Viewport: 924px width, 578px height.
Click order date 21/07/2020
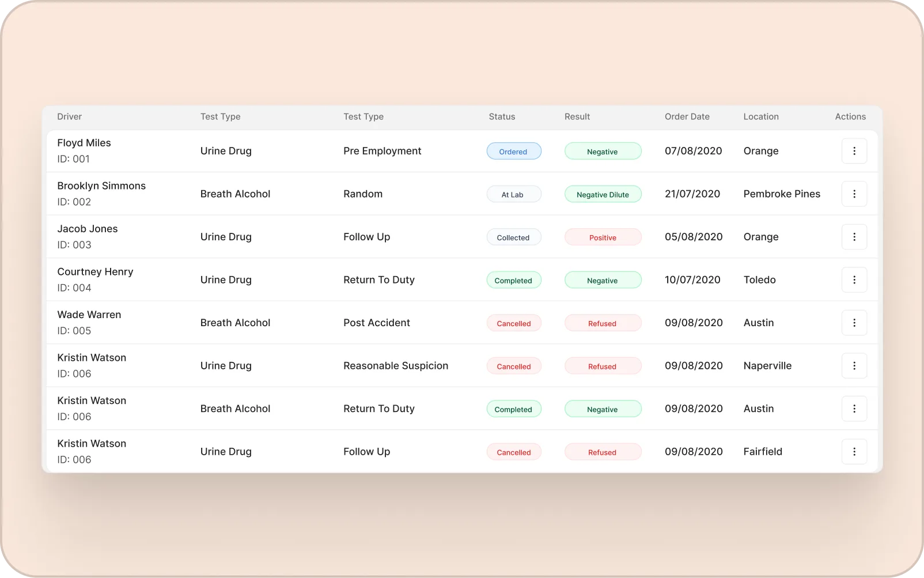pyautogui.click(x=692, y=194)
